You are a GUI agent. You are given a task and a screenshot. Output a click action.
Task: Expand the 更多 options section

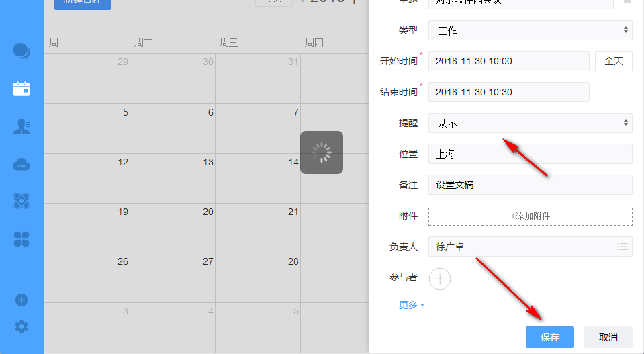coord(411,305)
